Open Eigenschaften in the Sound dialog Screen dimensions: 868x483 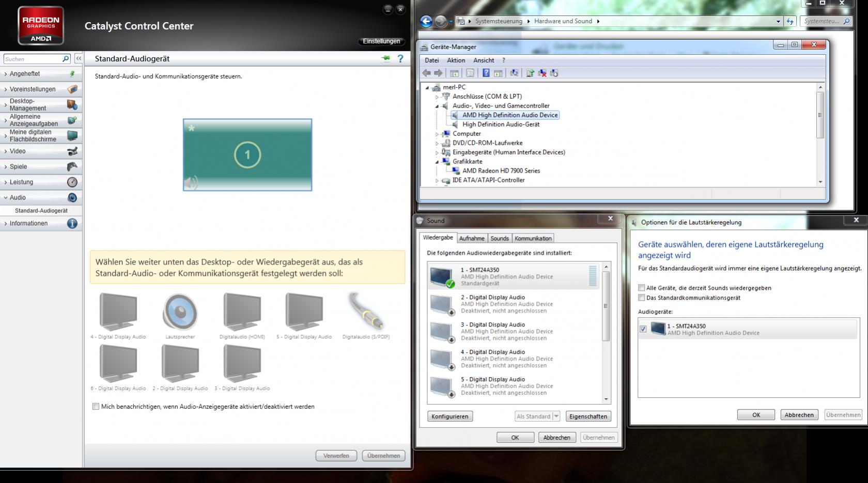[x=588, y=416]
